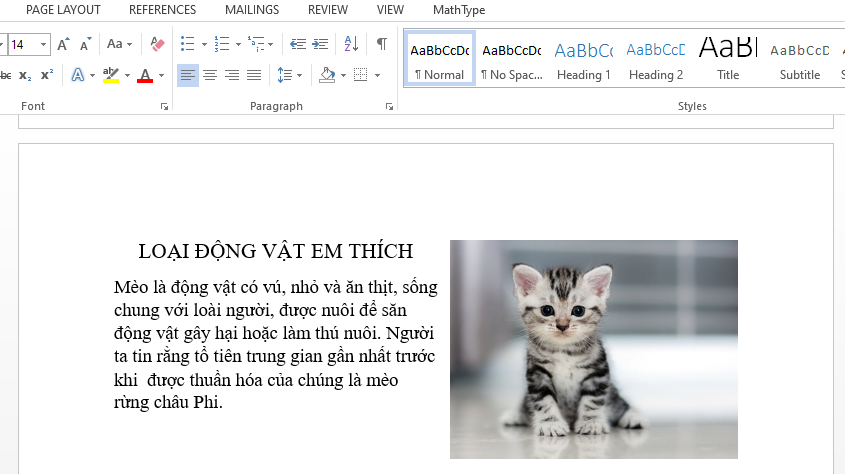The height and width of the screenshot is (474, 845).
Task: Toggle justify text alignment
Action: click(254, 75)
